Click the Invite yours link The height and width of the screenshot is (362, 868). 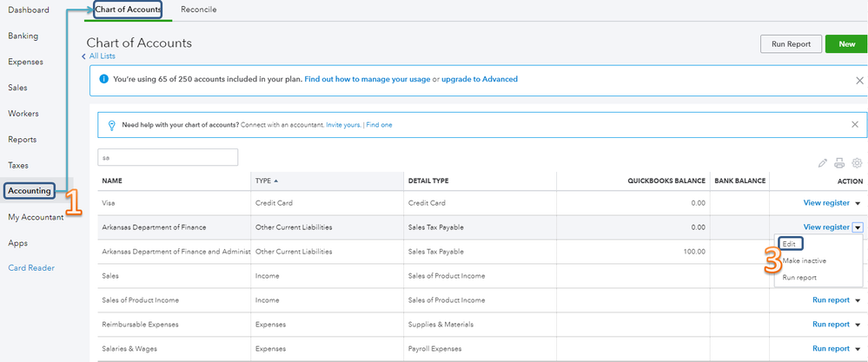343,125
